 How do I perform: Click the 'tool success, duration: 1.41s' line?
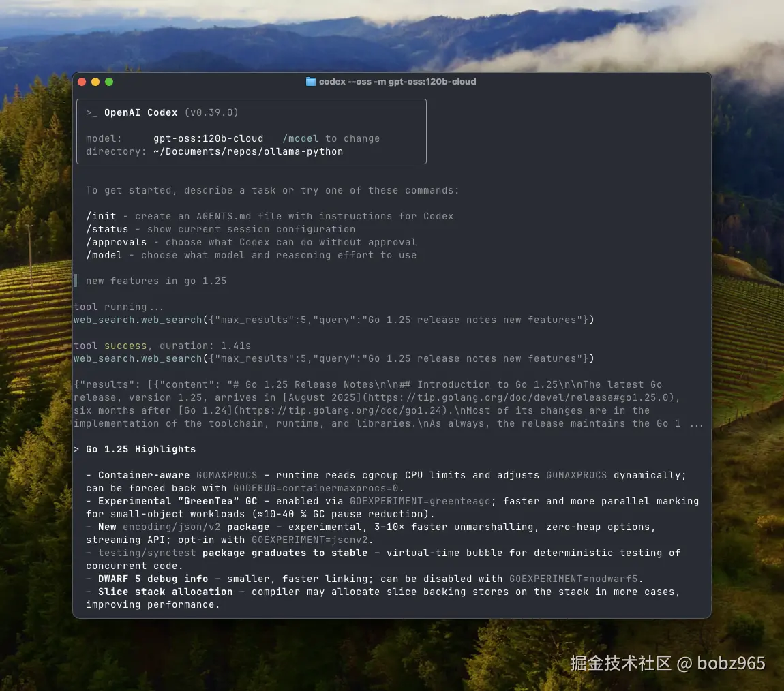(162, 345)
